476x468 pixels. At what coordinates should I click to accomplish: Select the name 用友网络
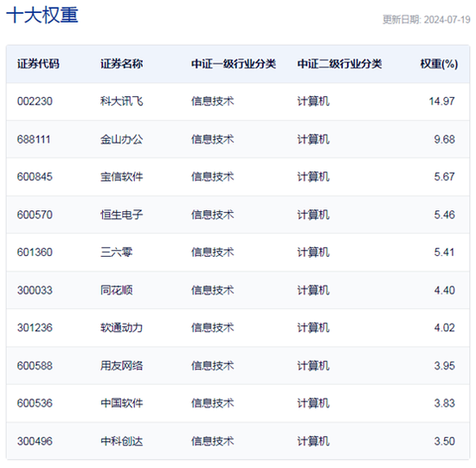(x=122, y=366)
